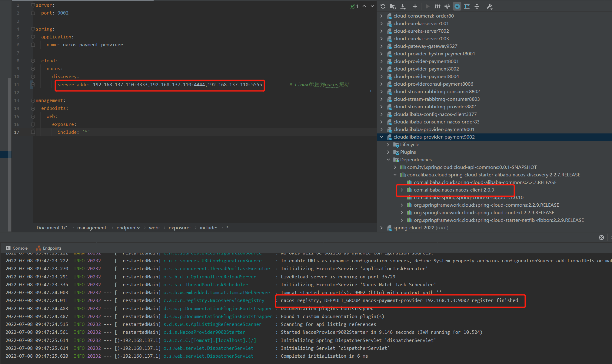Go to next highlighted problem arrow
Image resolution: width=612 pixels, height=364 pixels.
point(372,6)
